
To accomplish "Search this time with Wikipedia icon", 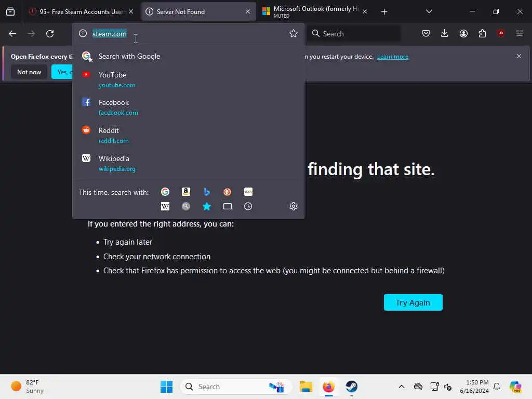I will coord(165,206).
